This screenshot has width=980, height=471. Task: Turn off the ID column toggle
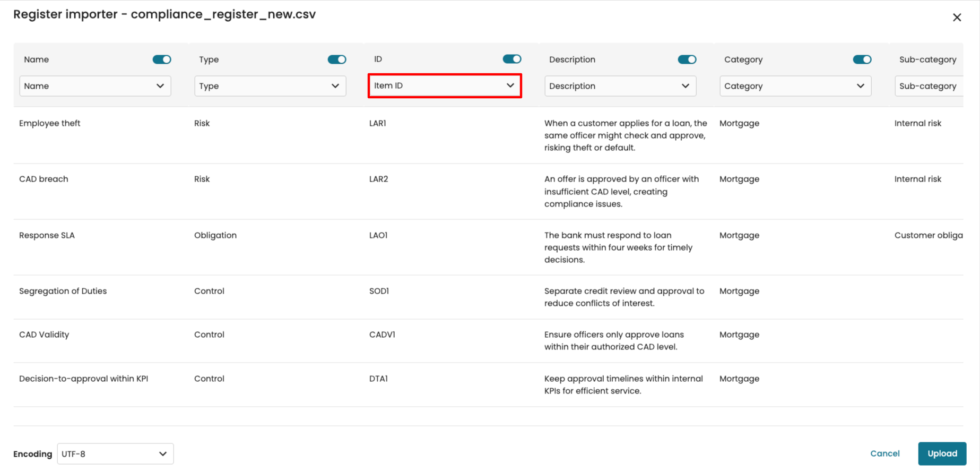511,59
